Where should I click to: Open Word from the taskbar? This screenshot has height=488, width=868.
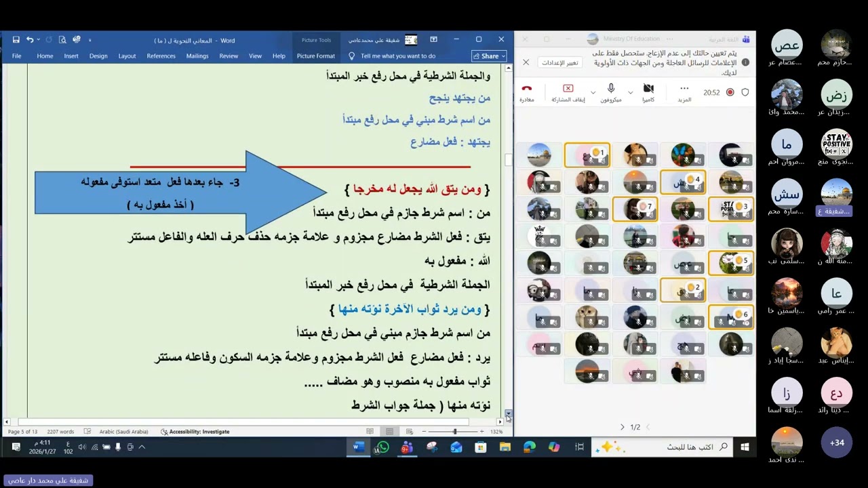pyautogui.click(x=358, y=447)
